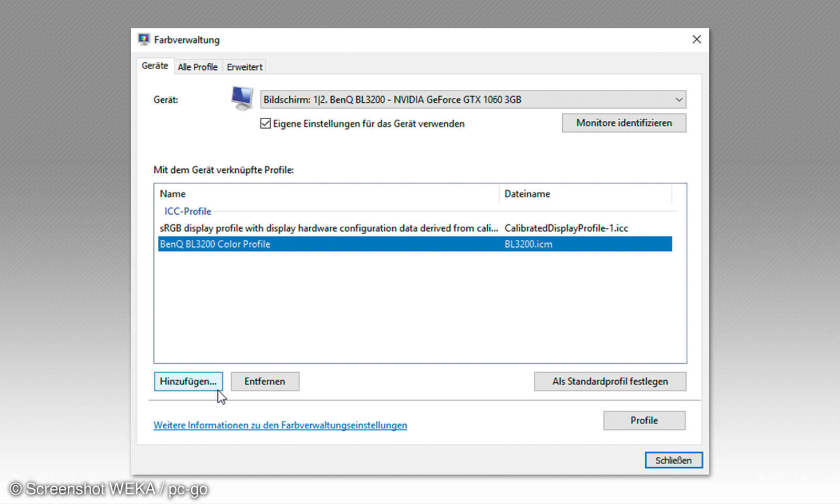Image resolution: width=840 pixels, height=504 pixels.
Task: Click the Entfernen button
Action: pyautogui.click(x=265, y=381)
